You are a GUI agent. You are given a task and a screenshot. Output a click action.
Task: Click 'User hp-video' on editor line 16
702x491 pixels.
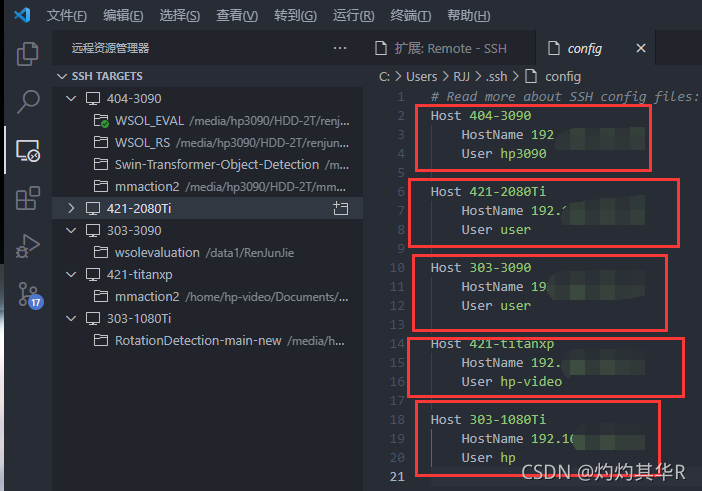511,381
